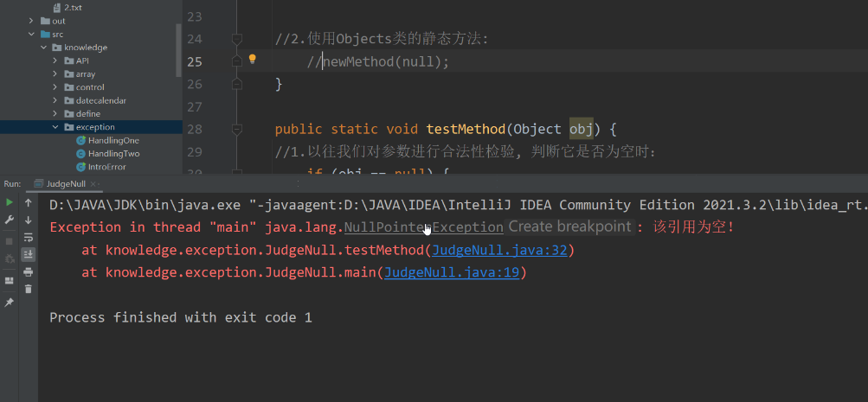Screen dimensions: 868x402
Task: Open run configuration via the wrench icon
Action: click(x=10, y=220)
